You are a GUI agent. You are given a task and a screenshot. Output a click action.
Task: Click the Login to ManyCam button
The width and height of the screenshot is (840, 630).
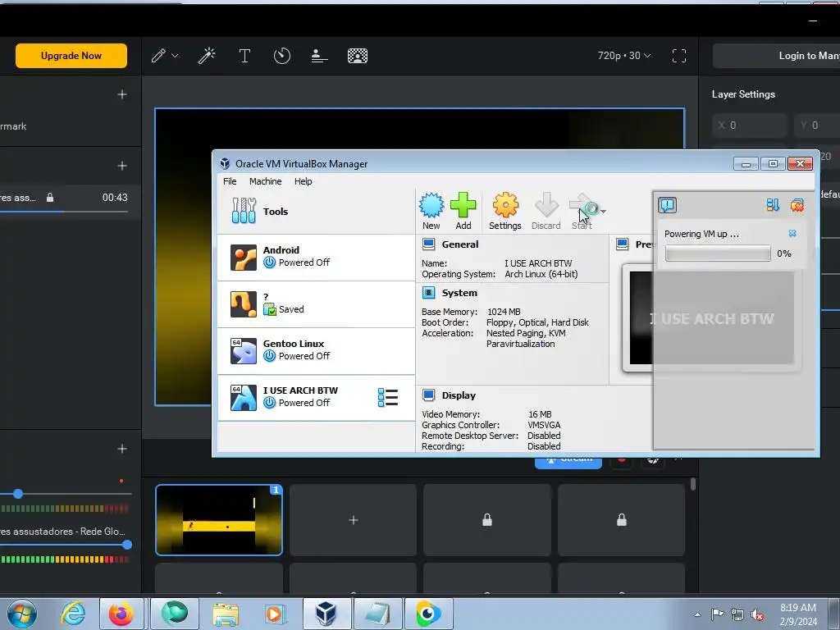776,56
